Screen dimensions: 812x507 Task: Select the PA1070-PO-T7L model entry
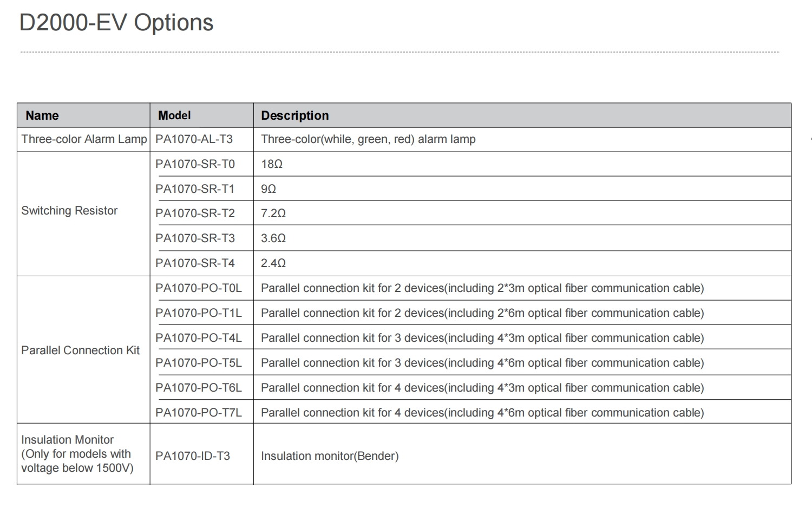[x=199, y=413]
